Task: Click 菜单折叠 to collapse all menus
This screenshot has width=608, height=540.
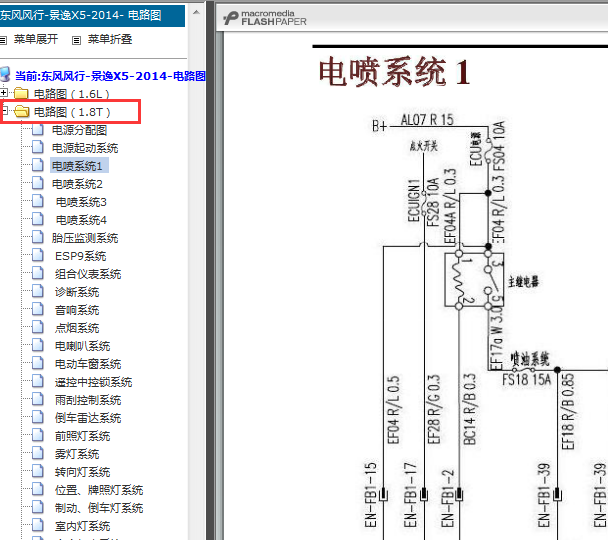Action: (110, 39)
